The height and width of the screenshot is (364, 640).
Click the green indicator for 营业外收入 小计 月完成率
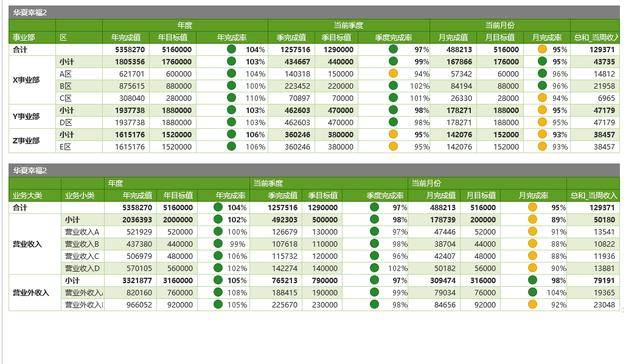(532, 280)
